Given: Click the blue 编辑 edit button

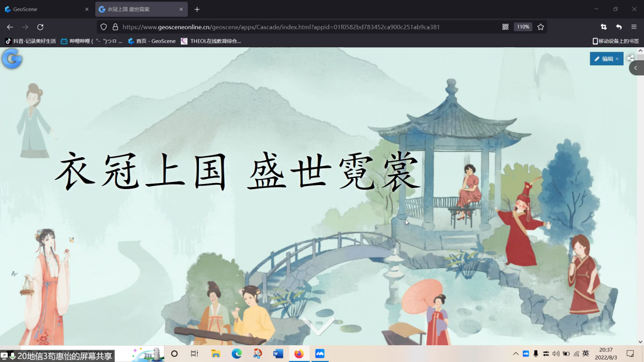Looking at the screenshot, I should [x=606, y=59].
